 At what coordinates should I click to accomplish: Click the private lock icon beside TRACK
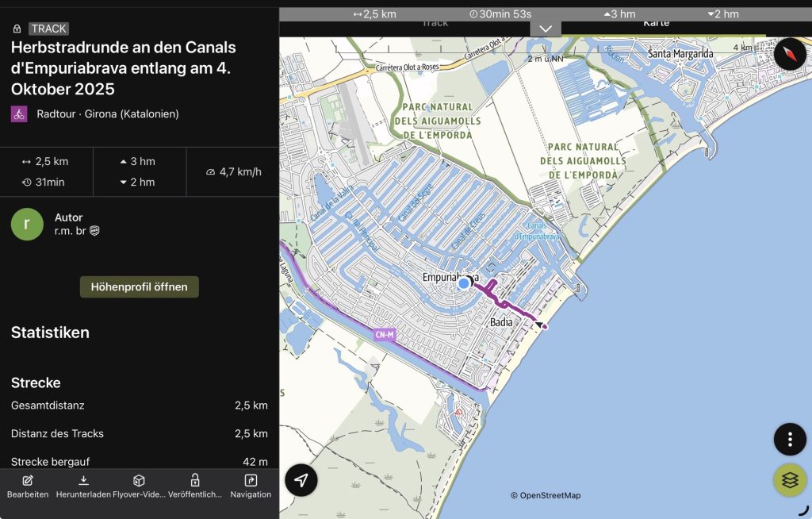17,29
